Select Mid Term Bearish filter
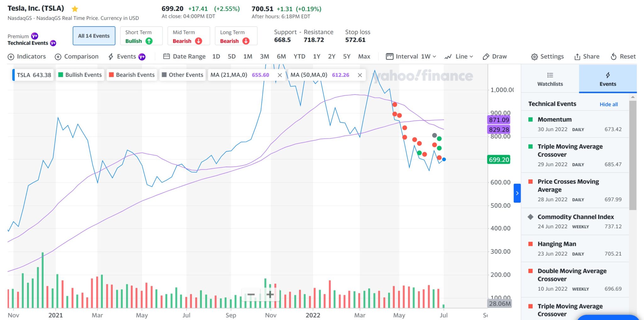644x320 pixels. [189, 36]
